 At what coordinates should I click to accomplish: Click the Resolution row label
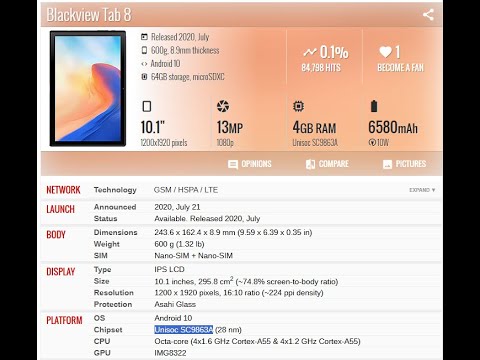pos(114,293)
